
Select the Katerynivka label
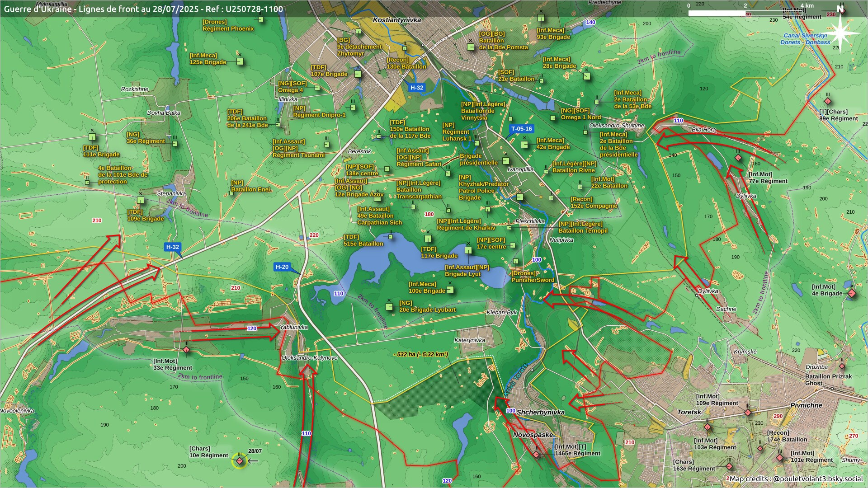click(470, 340)
